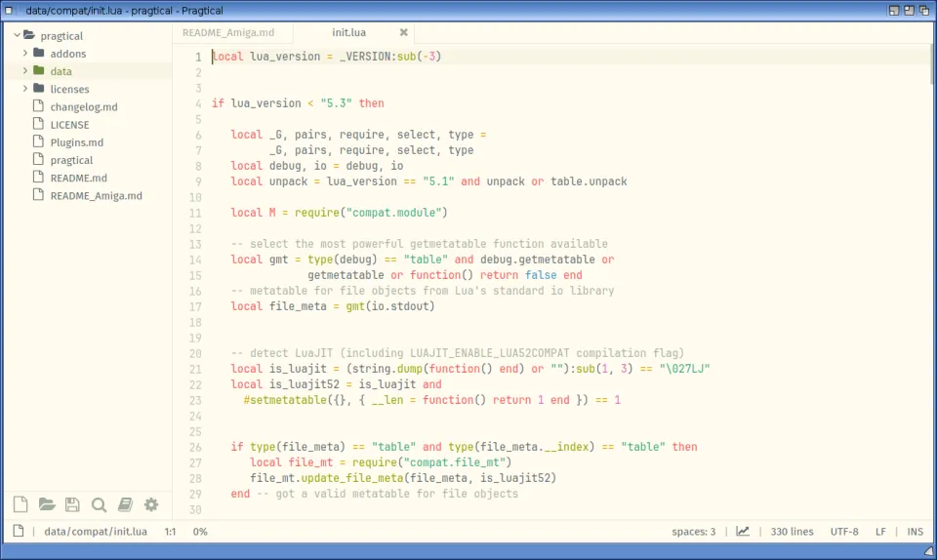
Task: Click the UTF-8 encoding indicator
Action: tap(843, 532)
